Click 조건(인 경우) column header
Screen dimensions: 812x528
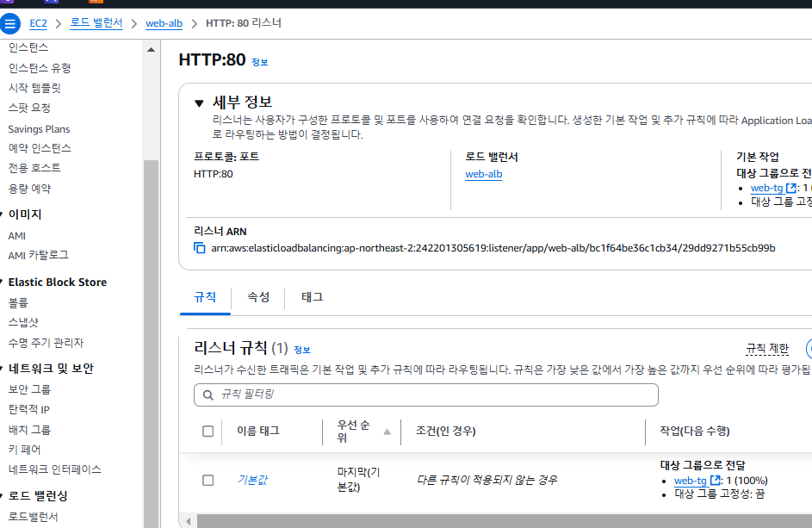click(446, 432)
